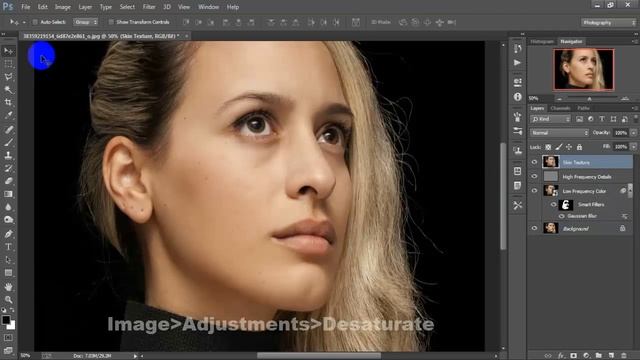Select the Rectangular Marquee tool
This screenshot has width=640, height=360.
pos(8,64)
